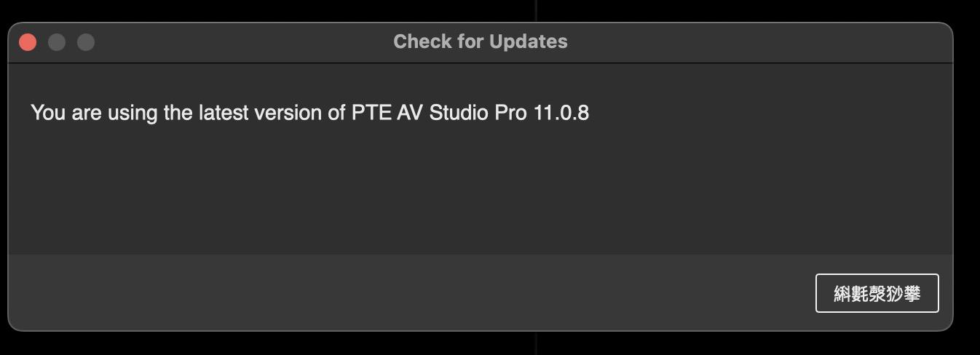Click the empty footer bar left of the button
Screen dimensions: 980x355
point(408,292)
